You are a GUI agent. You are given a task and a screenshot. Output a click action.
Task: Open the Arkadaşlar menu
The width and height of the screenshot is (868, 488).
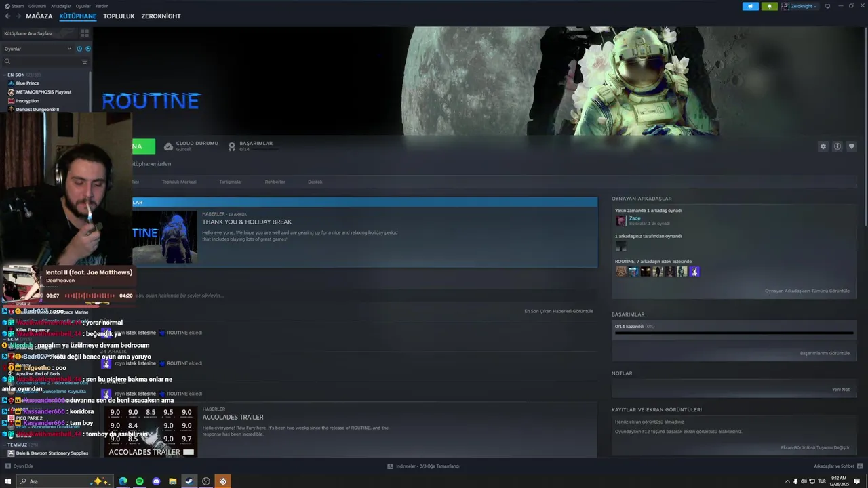pos(61,6)
